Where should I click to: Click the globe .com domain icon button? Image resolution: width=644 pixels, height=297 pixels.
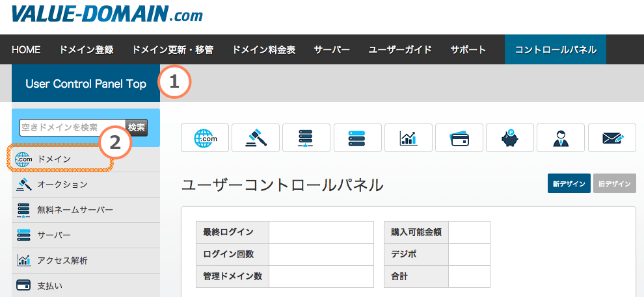pos(204,138)
